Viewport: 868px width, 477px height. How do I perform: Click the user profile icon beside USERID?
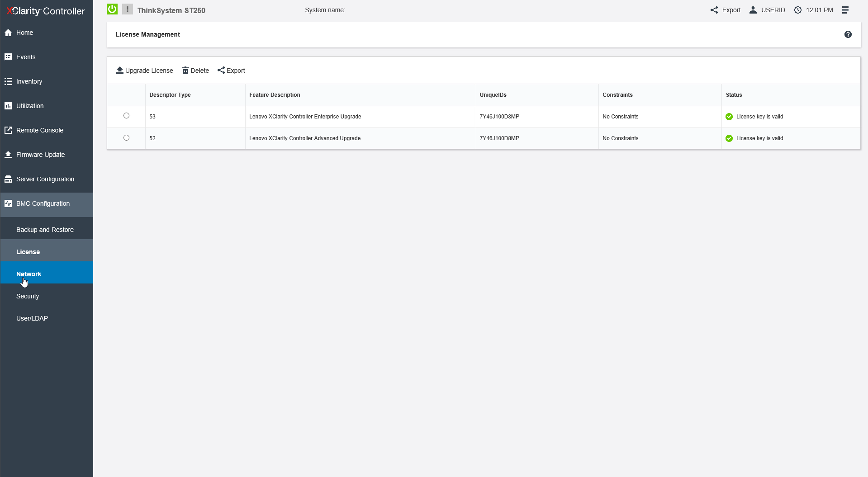(x=753, y=10)
